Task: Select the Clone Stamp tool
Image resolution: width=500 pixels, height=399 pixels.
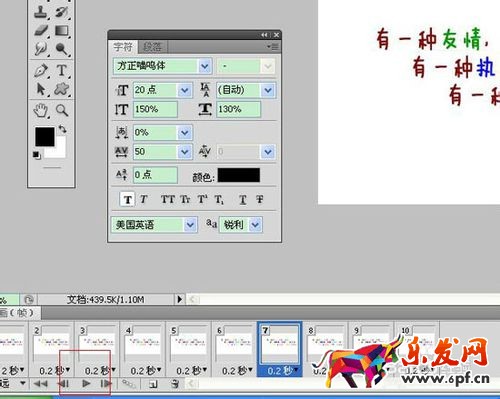Action: click(41, 11)
